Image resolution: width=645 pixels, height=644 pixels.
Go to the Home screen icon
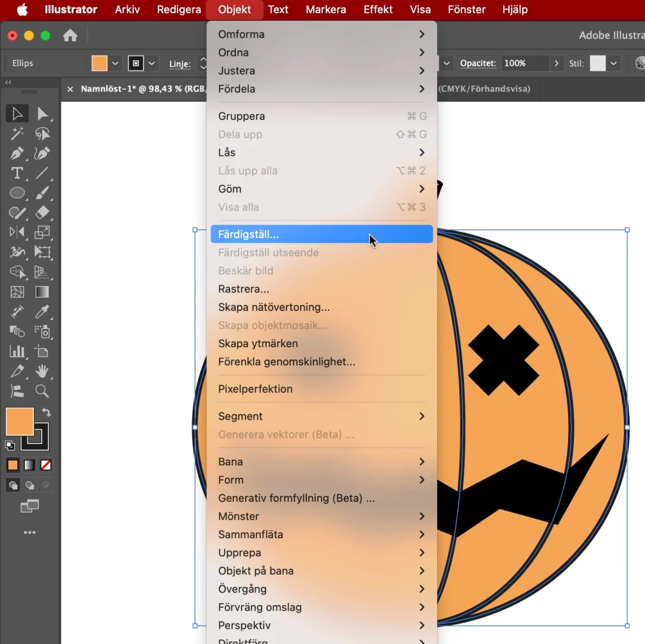coord(70,35)
